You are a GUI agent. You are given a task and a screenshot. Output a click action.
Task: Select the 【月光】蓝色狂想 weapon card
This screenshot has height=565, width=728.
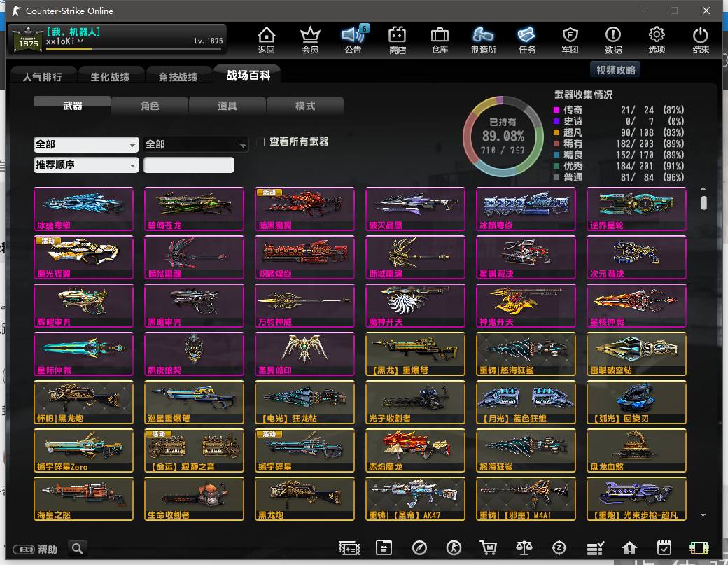click(x=526, y=402)
